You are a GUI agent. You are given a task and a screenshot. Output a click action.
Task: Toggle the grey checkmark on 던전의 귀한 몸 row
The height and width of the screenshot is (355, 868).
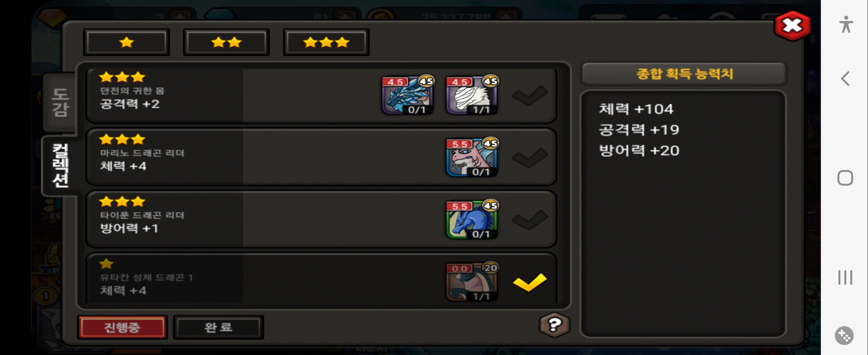point(530,95)
